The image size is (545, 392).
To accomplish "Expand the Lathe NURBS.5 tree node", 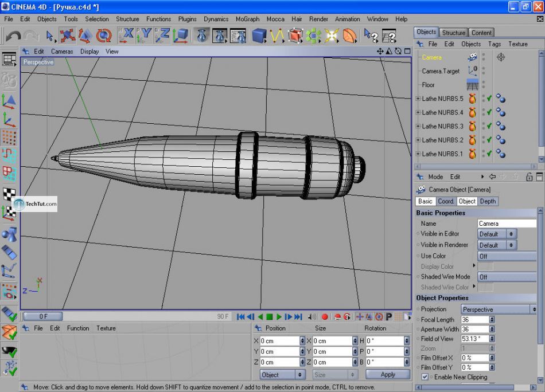I will [418, 99].
